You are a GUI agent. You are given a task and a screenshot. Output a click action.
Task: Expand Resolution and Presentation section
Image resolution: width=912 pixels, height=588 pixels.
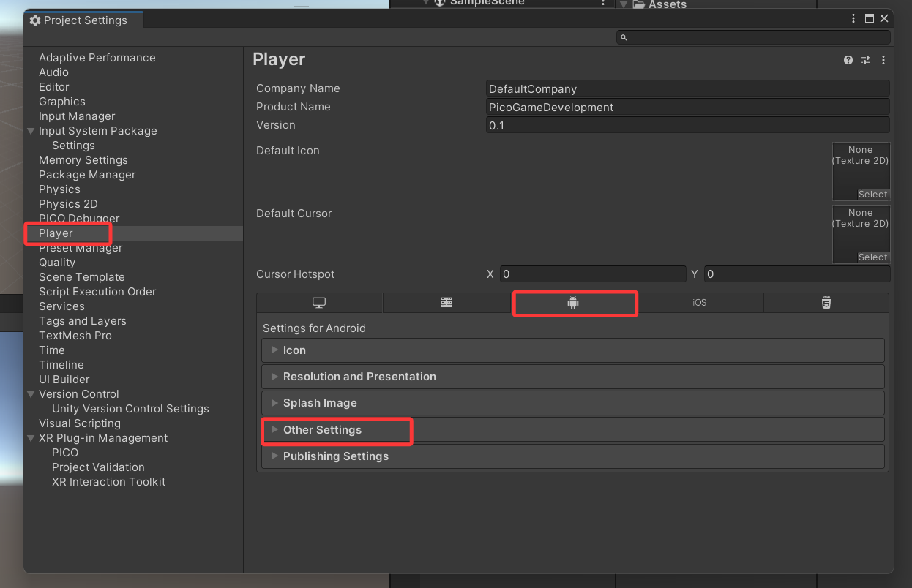573,377
